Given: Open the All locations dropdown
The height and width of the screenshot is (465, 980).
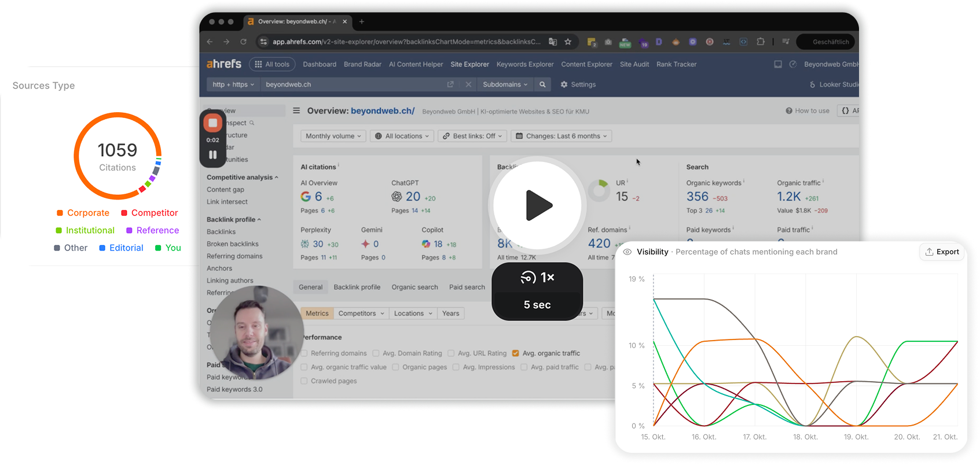Looking at the screenshot, I should 402,136.
